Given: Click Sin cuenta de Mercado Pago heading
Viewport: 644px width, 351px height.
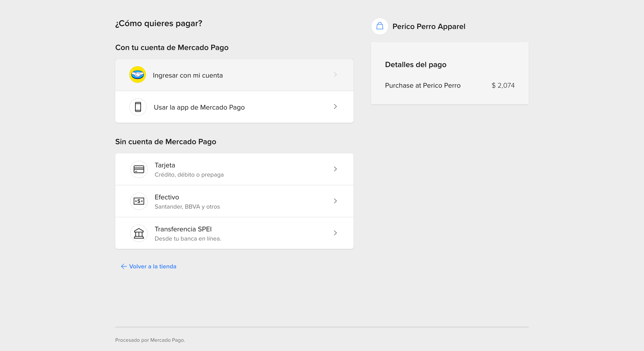Looking at the screenshot, I should click(x=166, y=142).
